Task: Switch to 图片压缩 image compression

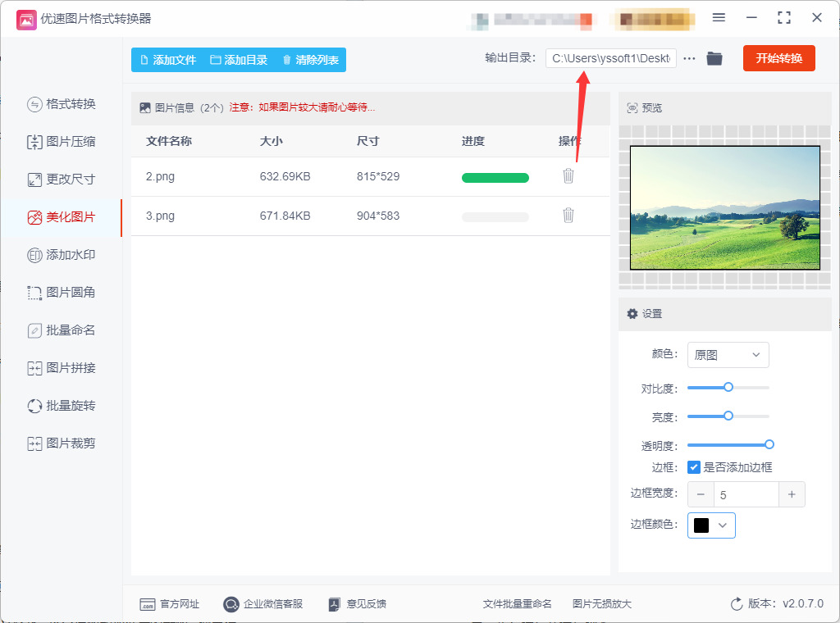Action: (61, 142)
